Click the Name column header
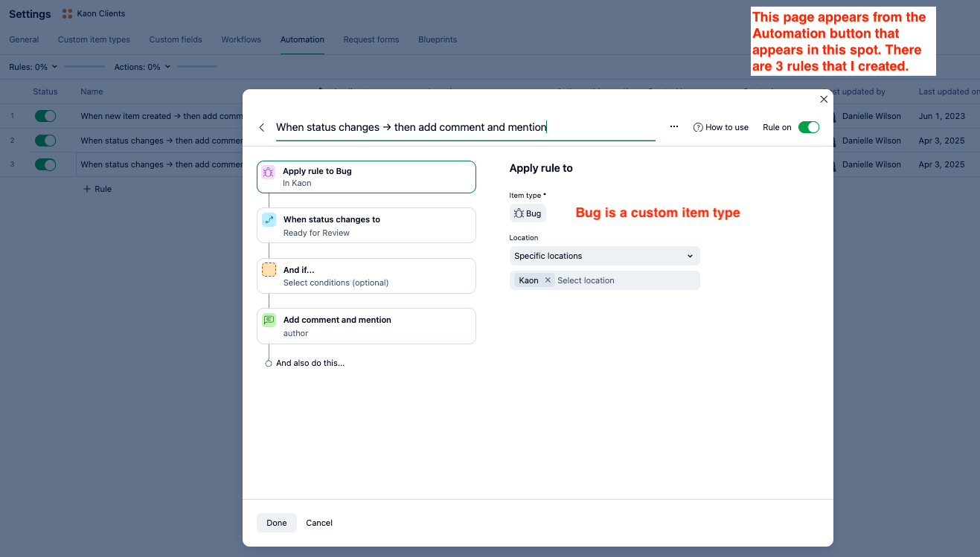 92,91
